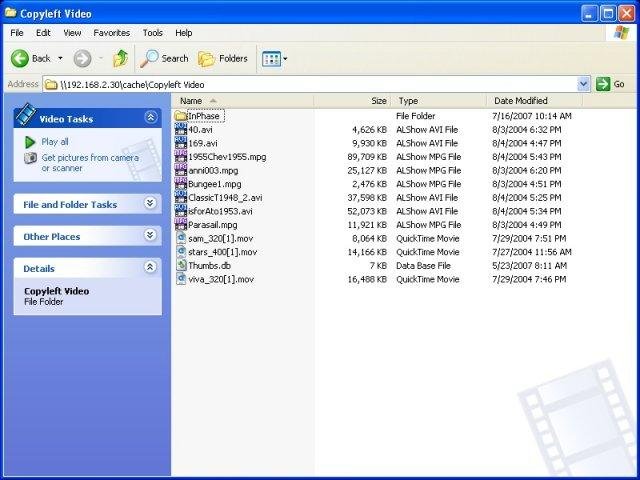
Task: Open the Help menu
Action: [184, 33]
